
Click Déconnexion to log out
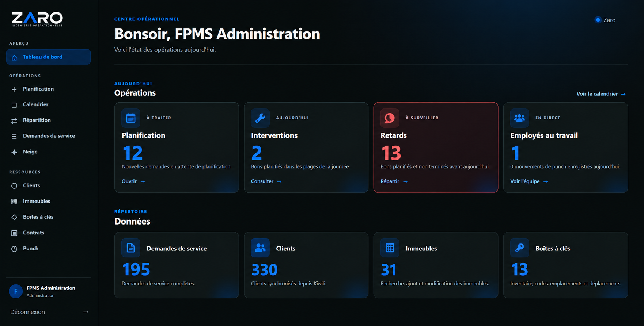49,312
